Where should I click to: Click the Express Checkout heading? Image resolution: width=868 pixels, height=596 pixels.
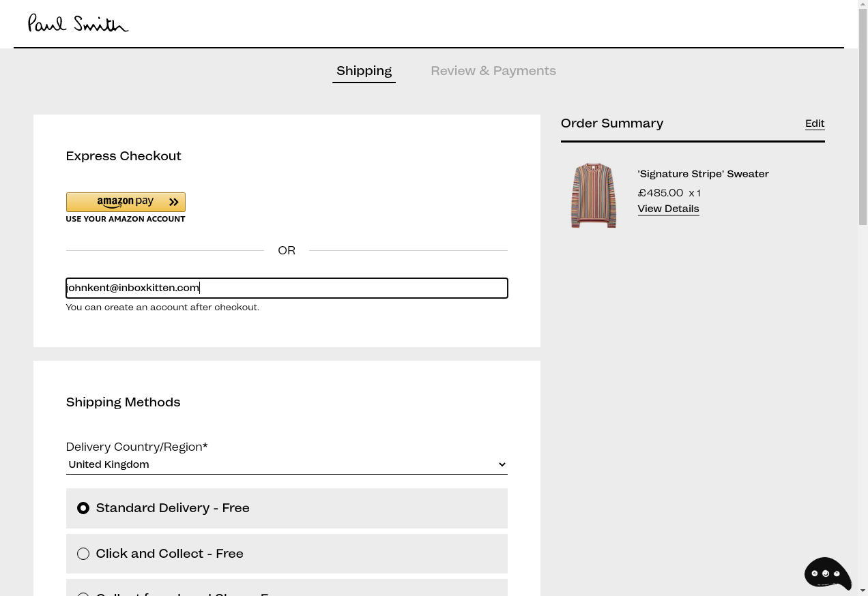pos(124,156)
